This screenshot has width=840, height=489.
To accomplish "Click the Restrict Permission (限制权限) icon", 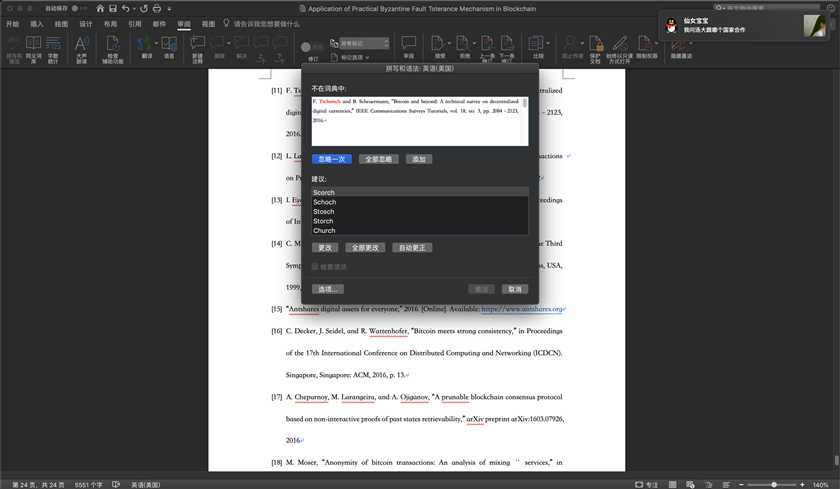I will pos(646,47).
